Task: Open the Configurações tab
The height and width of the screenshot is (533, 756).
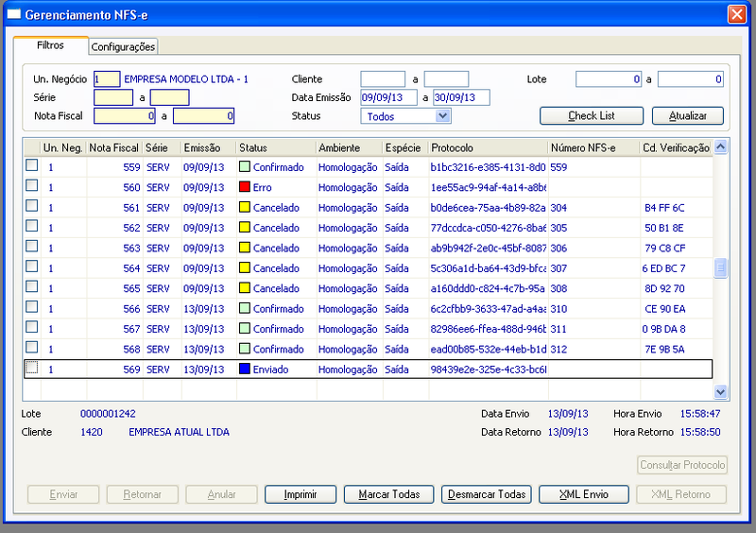Action: coord(123,47)
